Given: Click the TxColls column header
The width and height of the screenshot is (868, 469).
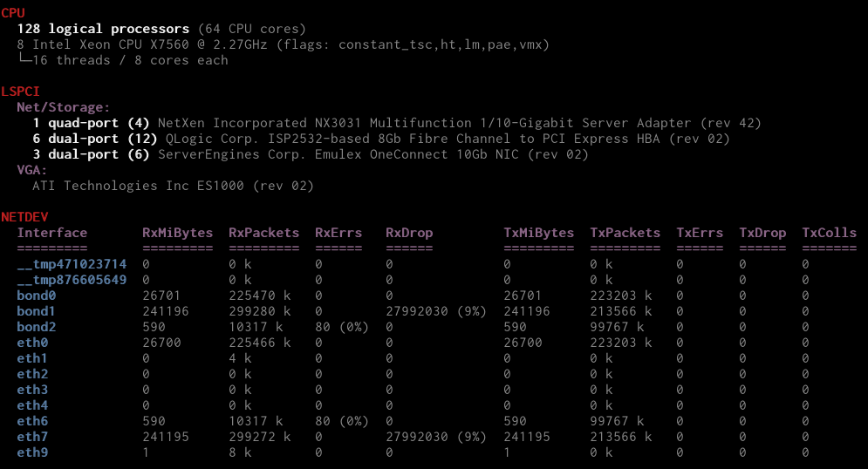Looking at the screenshot, I should tap(829, 233).
